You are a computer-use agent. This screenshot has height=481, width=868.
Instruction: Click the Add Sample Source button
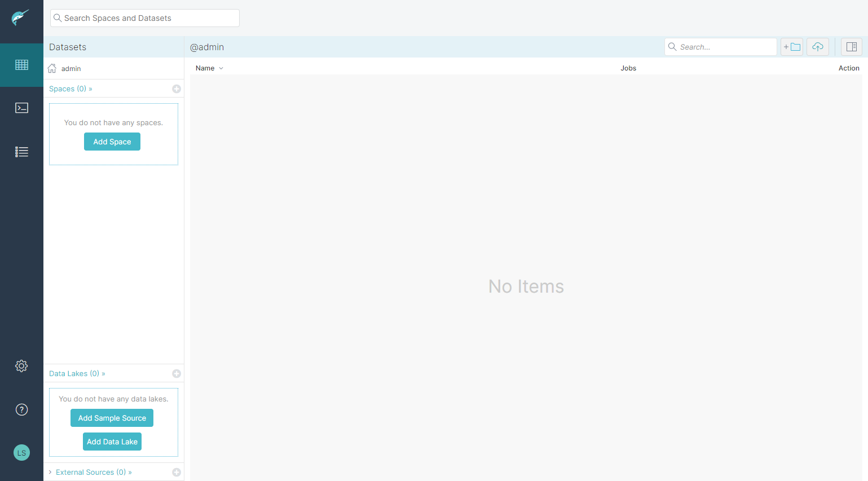tap(112, 418)
